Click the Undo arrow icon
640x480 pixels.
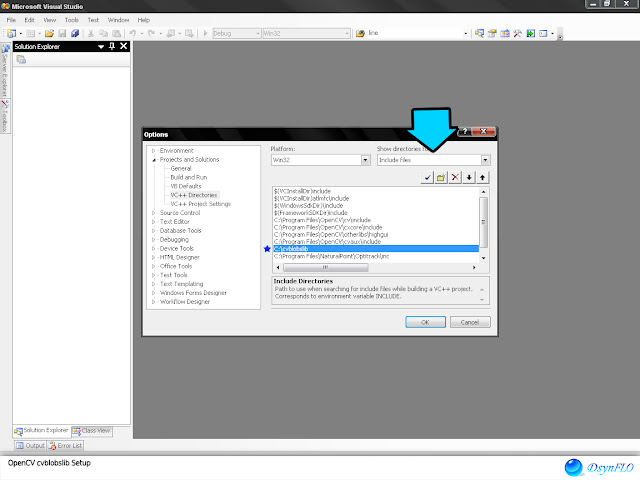pyautogui.click(x=133, y=33)
